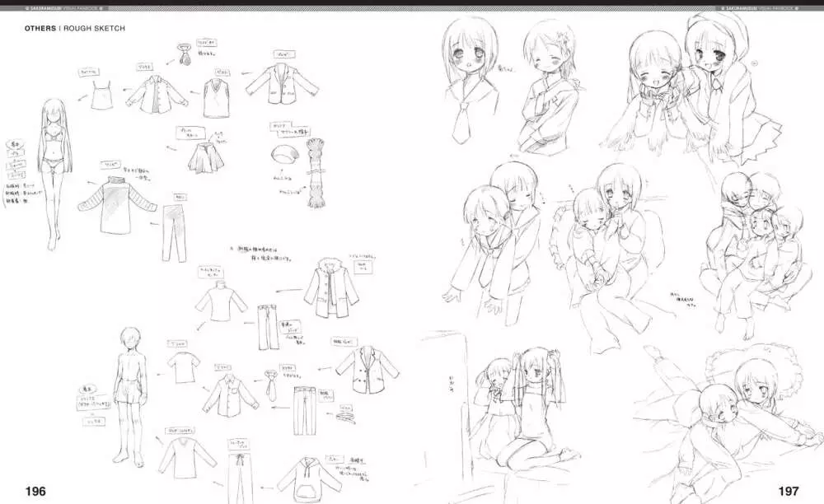The height and width of the screenshot is (504, 824).
Task: Click the camisole top sketch
Action: pyautogui.click(x=103, y=96)
